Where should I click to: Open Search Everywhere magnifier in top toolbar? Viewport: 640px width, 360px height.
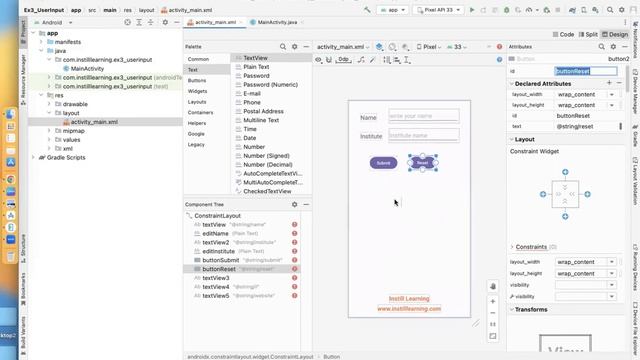pyautogui.click(x=610, y=10)
